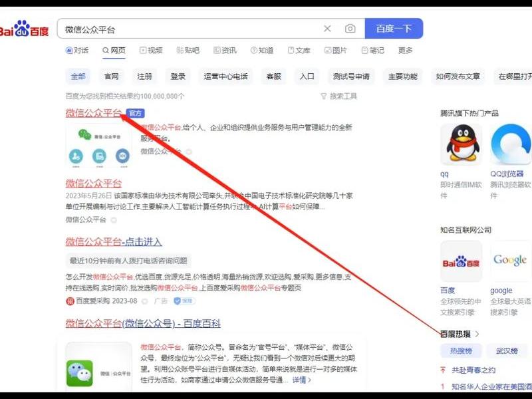Select the 入口 filter chip

pyautogui.click(x=307, y=76)
